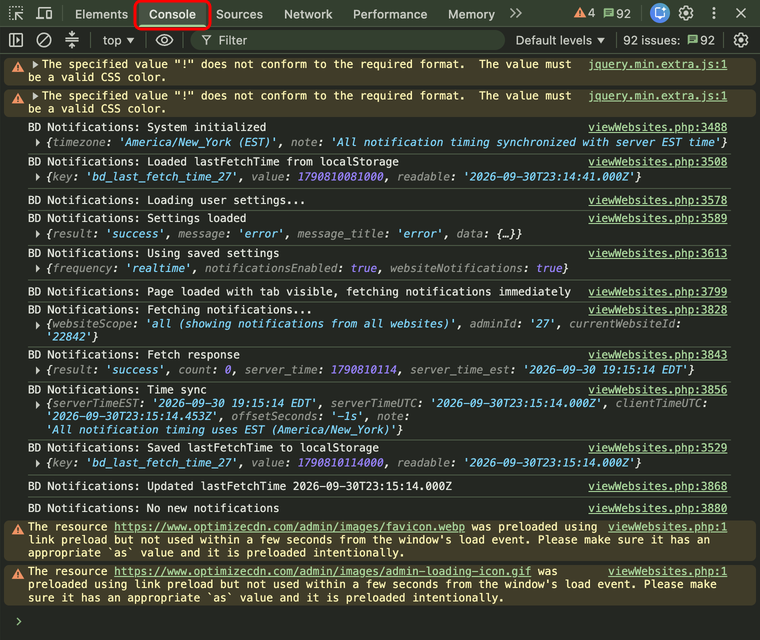This screenshot has width=760, height=640.
Task: Toggle the live expression eye icon
Action: tap(164, 40)
